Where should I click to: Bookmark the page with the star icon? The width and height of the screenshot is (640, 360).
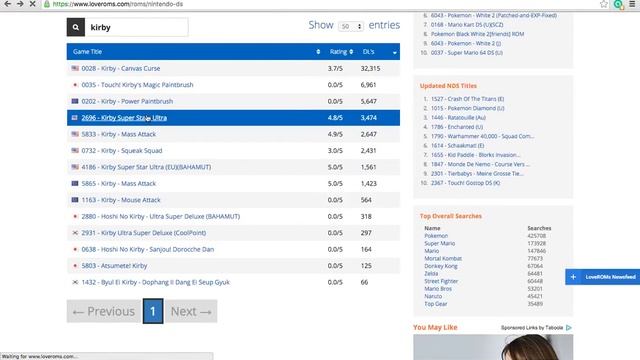604,4
